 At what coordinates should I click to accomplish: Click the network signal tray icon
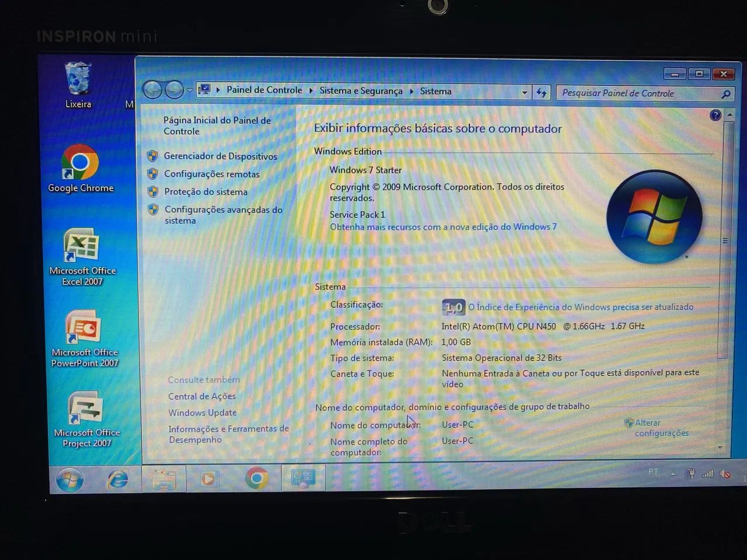708,474
